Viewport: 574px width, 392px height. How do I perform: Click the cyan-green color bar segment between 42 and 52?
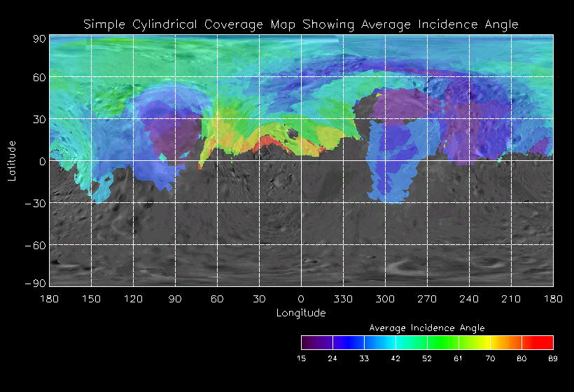(412, 342)
